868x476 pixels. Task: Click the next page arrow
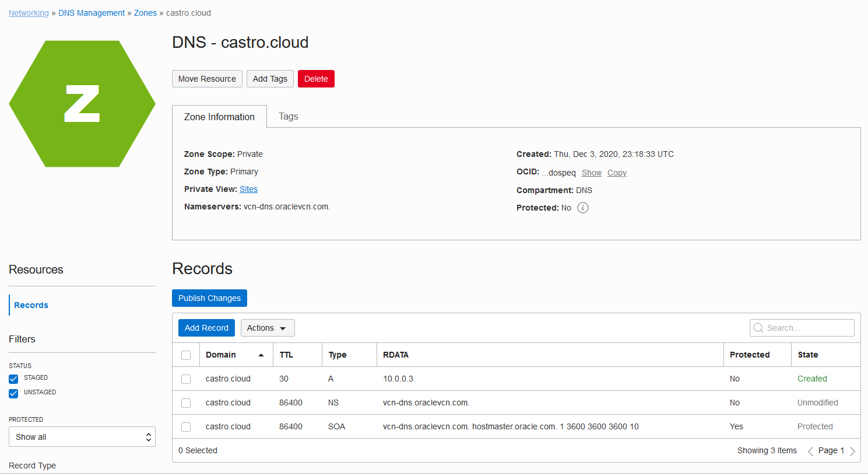pyautogui.click(x=853, y=451)
